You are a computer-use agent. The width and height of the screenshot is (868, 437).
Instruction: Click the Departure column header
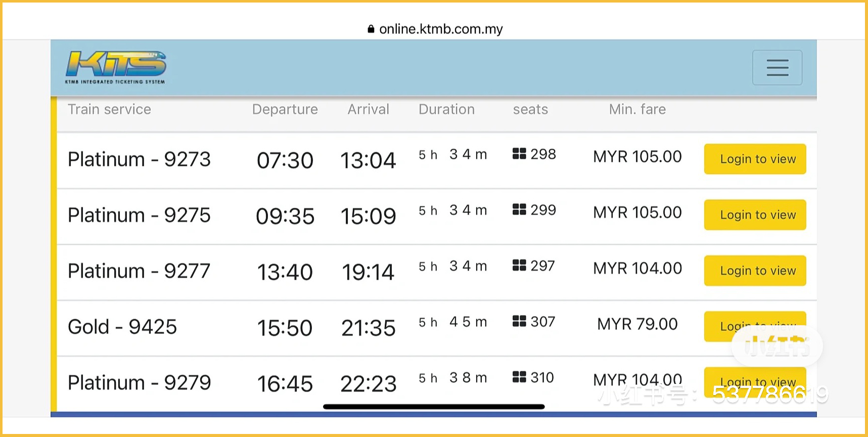click(285, 109)
